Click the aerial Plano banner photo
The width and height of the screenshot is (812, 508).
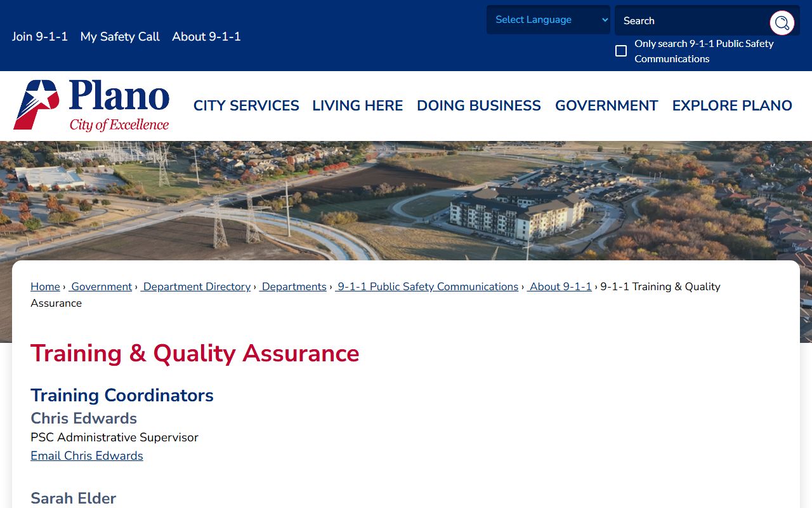tap(406, 201)
